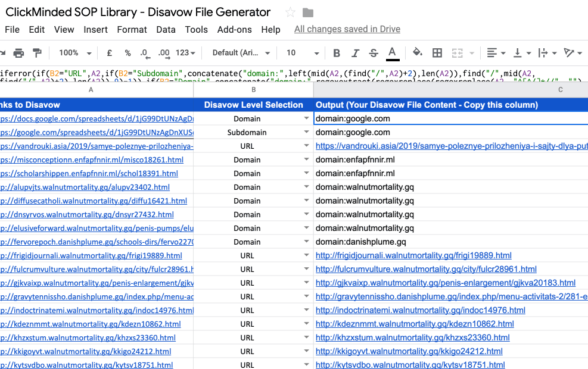Open the zoom 100% dropdown

point(74,53)
